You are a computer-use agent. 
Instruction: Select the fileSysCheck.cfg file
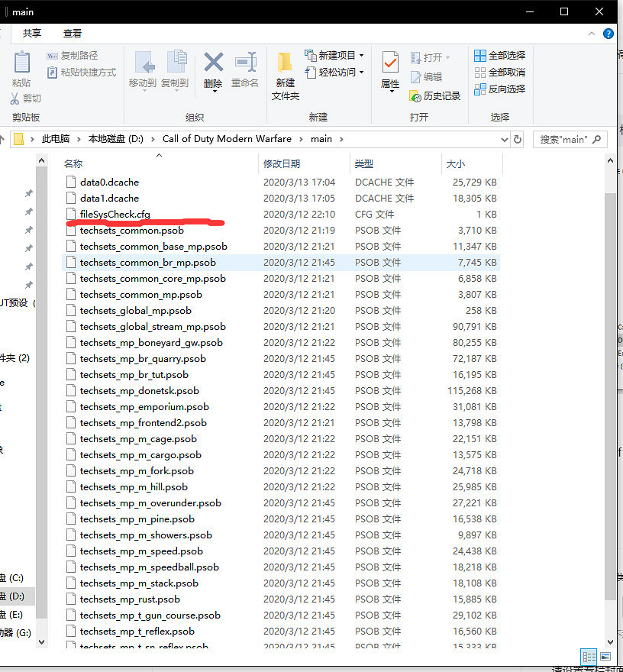(115, 214)
